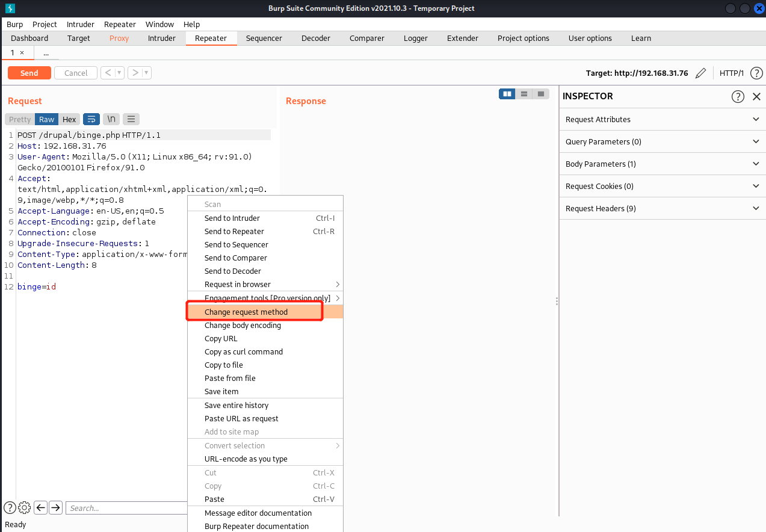Choose Change request method
This screenshot has height=532, width=766.
(265, 312)
